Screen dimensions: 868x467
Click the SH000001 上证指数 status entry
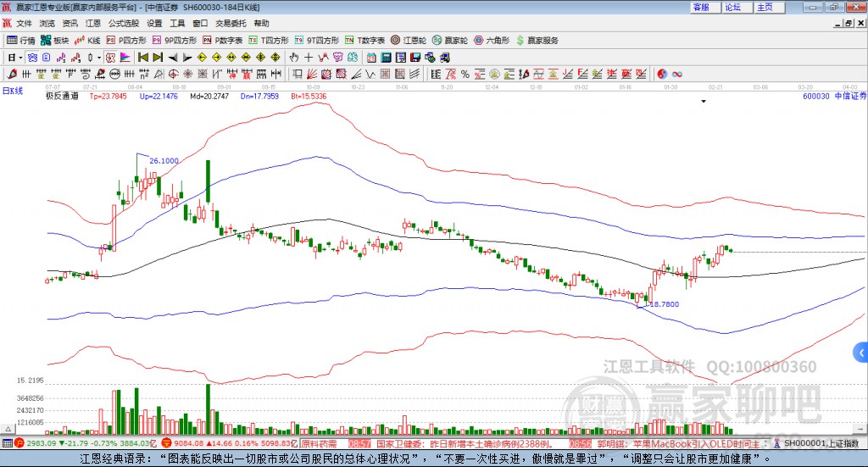click(821, 444)
